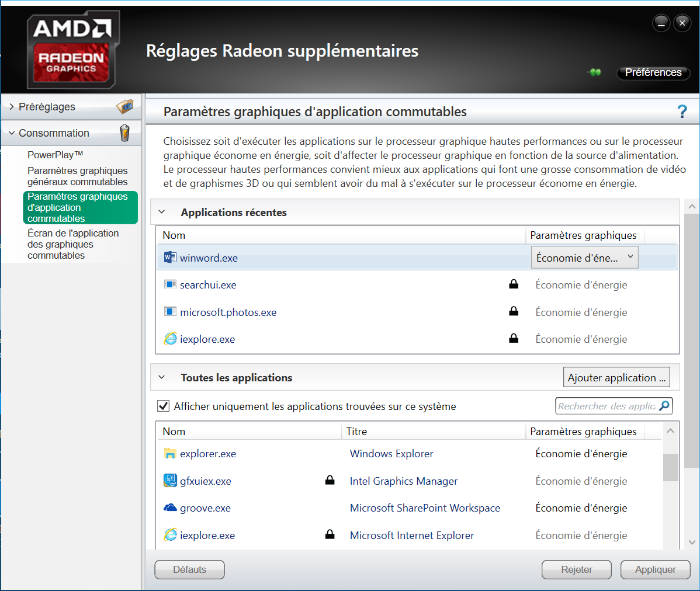Collapse the Applications récentes section
The height and width of the screenshot is (591, 700).
pos(162,212)
